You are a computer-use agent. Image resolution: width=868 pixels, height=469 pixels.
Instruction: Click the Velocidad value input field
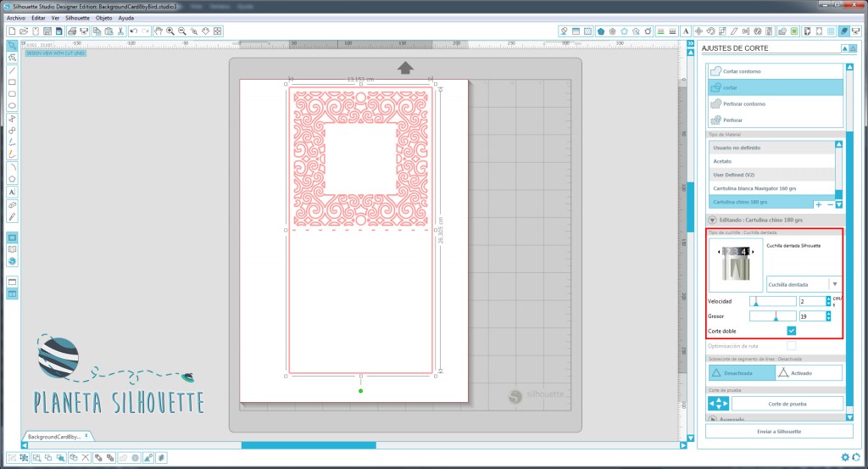tap(812, 301)
